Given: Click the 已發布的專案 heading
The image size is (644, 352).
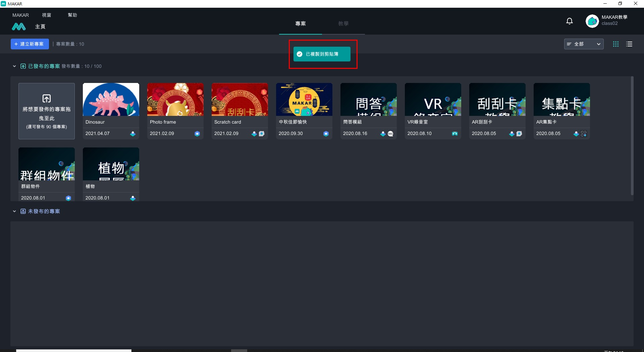Looking at the screenshot, I should pos(44,66).
